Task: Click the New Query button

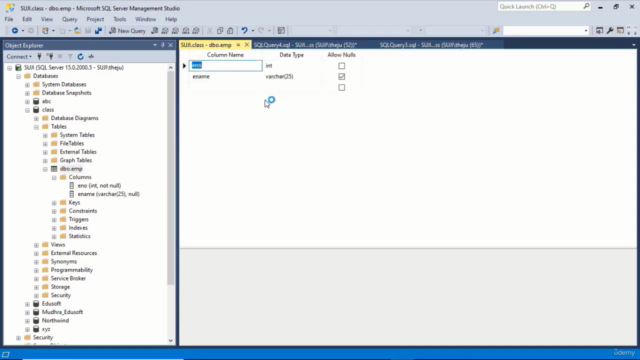Action: click(x=127, y=31)
